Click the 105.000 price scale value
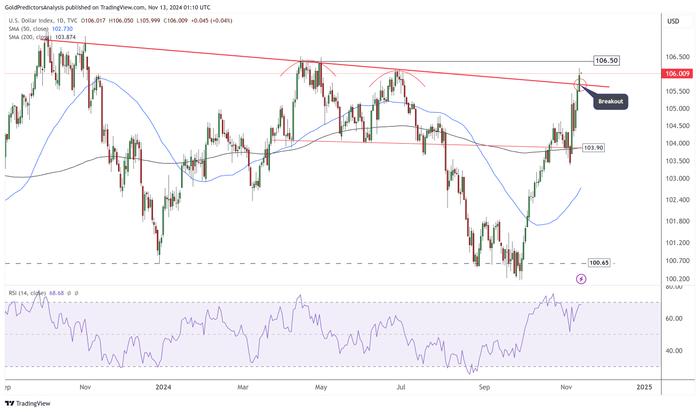The image size is (700, 412). (677, 108)
